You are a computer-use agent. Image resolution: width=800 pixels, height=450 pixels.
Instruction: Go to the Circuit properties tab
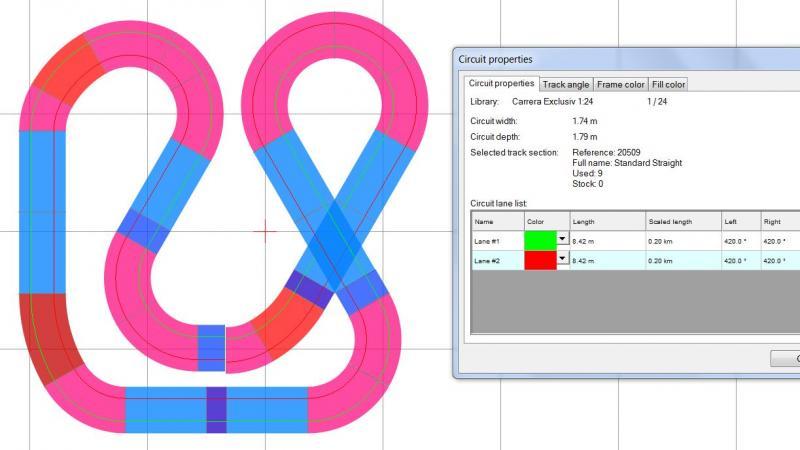tap(502, 84)
